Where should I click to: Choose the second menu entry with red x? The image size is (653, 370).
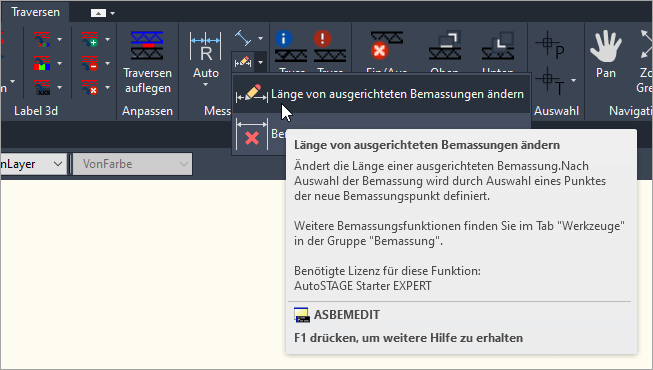pos(259,134)
